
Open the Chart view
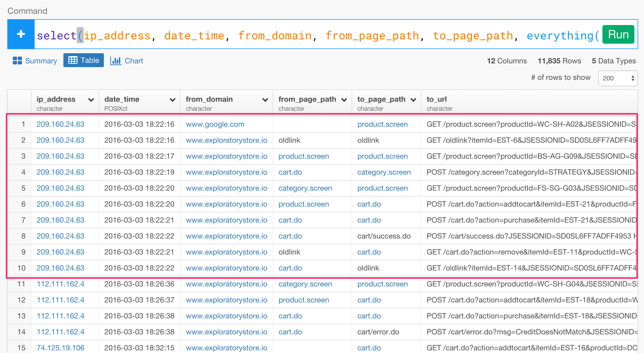pyautogui.click(x=127, y=61)
